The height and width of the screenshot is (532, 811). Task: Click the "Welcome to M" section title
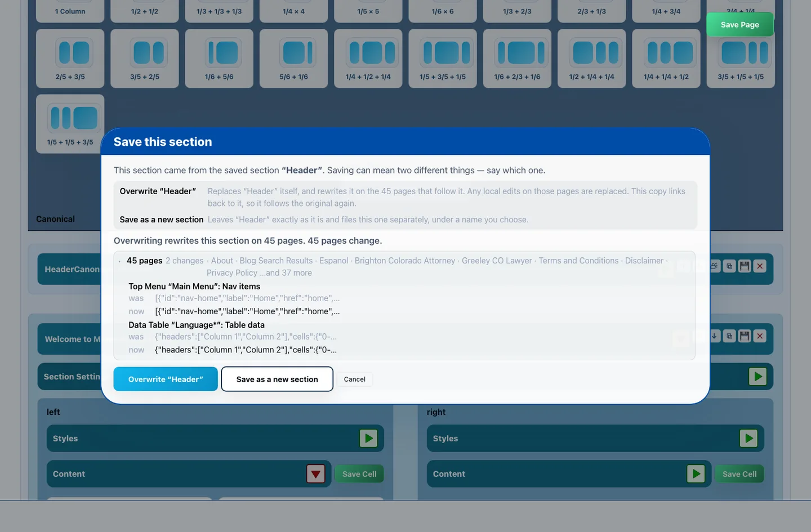point(73,339)
